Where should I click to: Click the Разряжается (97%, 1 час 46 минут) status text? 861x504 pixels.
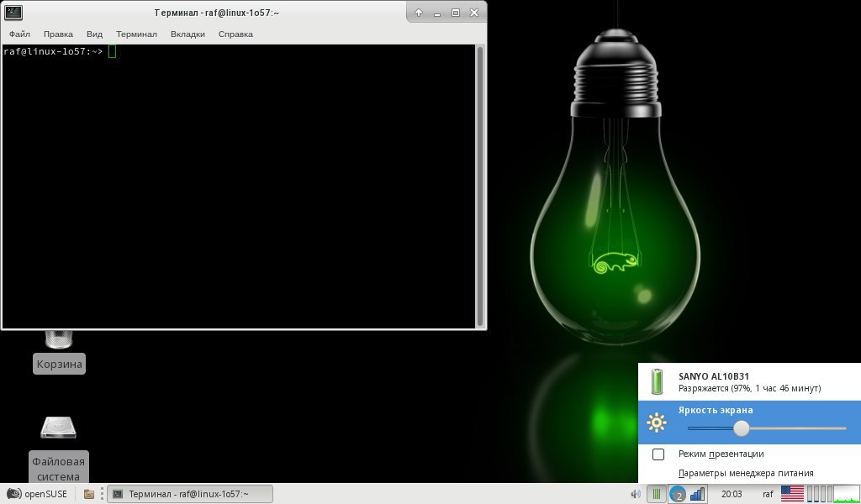pos(749,388)
